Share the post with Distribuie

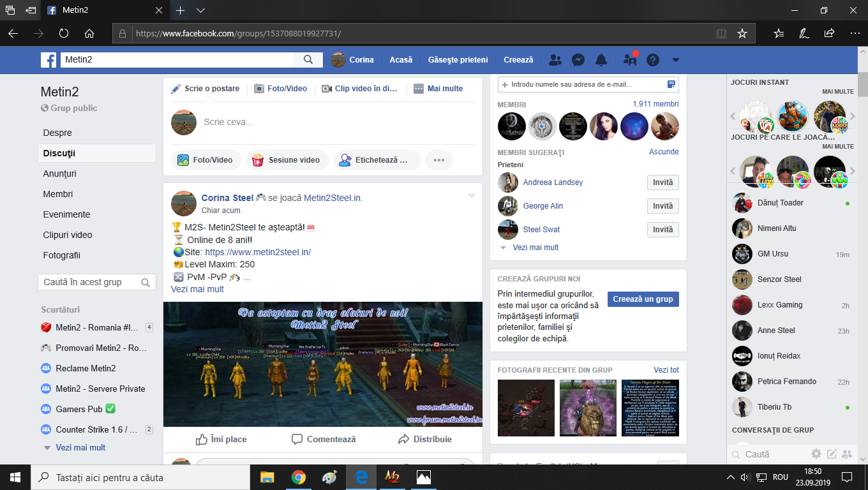coord(424,439)
